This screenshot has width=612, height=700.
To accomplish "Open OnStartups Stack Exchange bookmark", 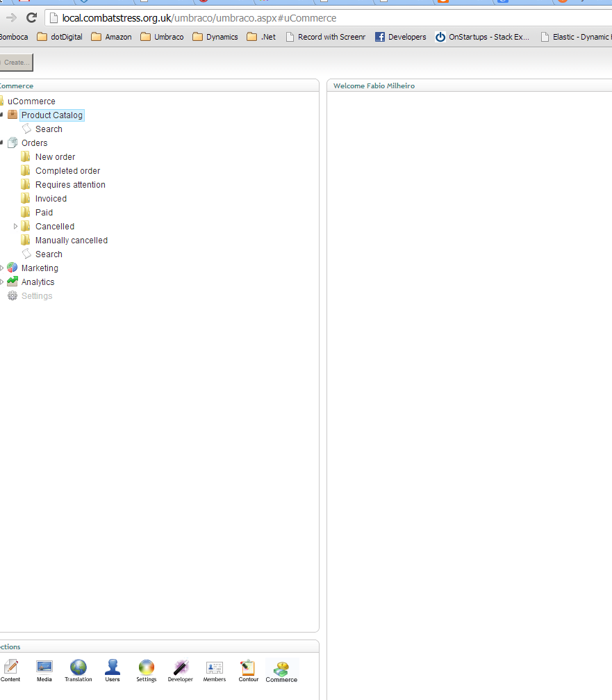I will pyautogui.click(x=482, y=37).
